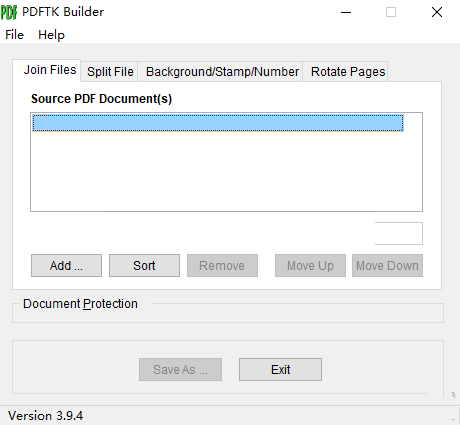Open the Background/Stamp/Number tab
The image size is (460, 425).
coord(222,72)
